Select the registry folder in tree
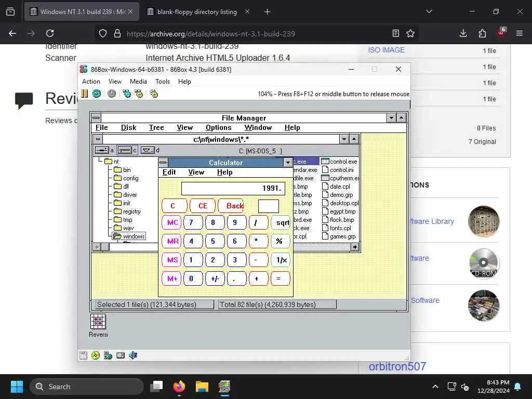 point(128,211)
